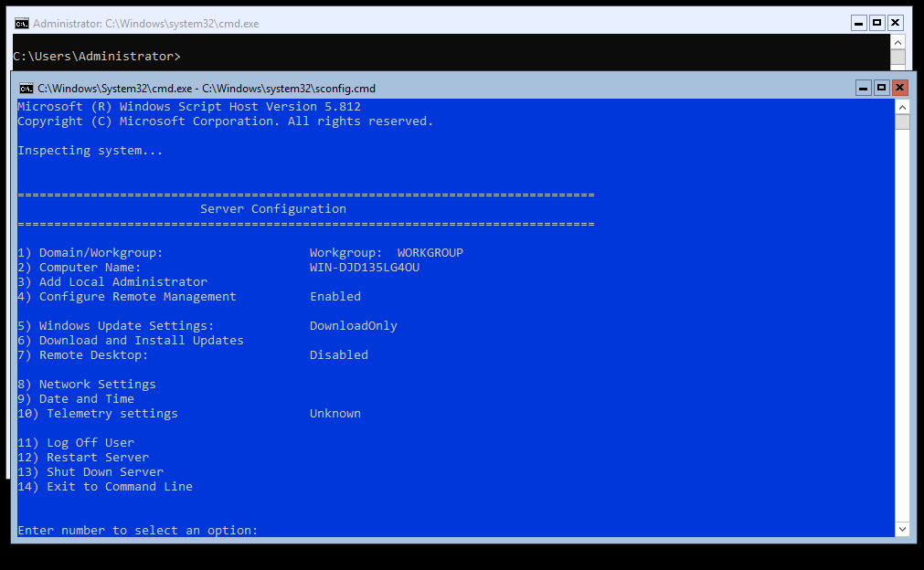This screenshot has width=924, height=570.
Task: Minimize the sconfig.cmd window
Action: 864,89
